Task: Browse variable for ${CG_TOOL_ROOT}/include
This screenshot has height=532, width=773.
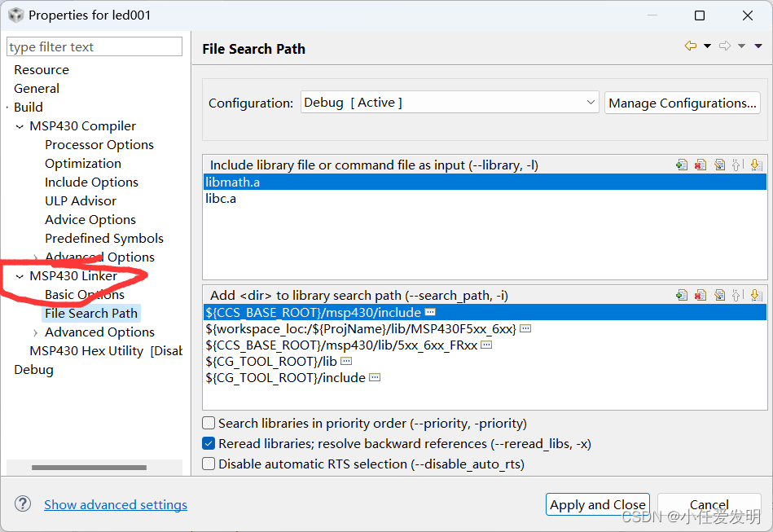Action: pos(375,377)
